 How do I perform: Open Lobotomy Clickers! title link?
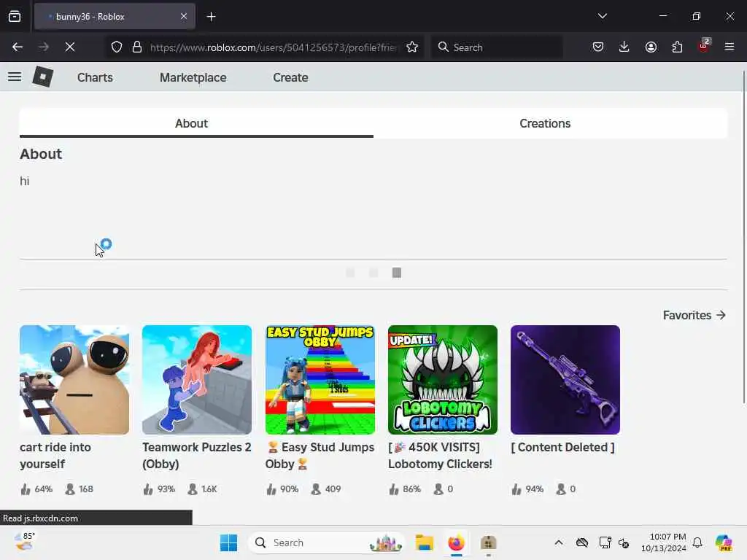click(440, 455)
